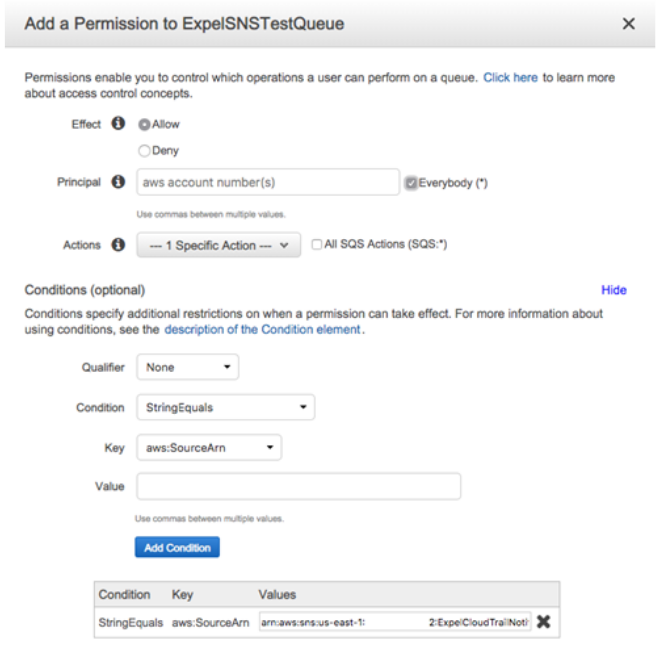This screenshot has height=649, width=657.
Task: Open the Click here access control link
Action: 510,78
